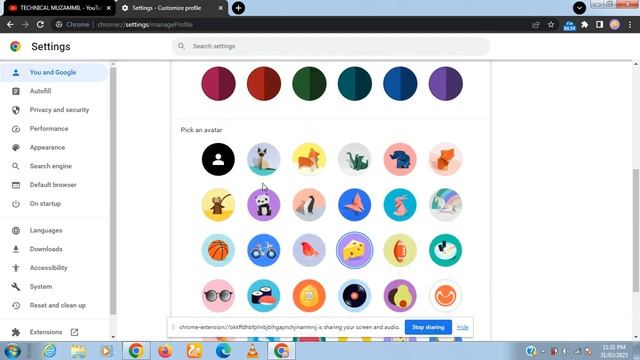Select the orange origami fox avatar

pos(445,159)
